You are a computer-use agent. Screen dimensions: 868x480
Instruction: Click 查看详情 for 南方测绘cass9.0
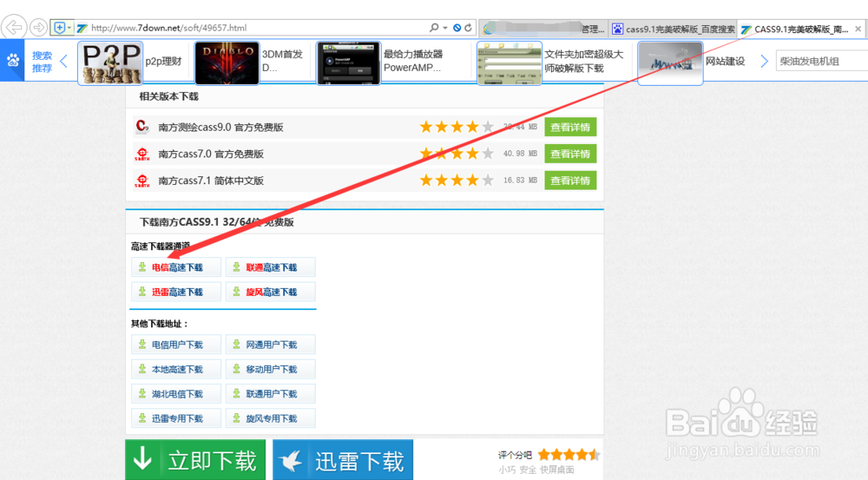[x=570, y=128]
